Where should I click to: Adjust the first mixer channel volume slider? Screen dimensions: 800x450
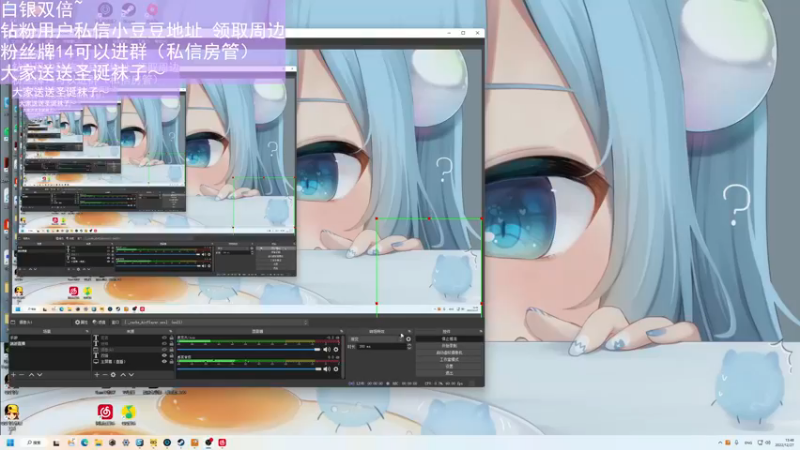pyautogui.click(x=249, y=349)
